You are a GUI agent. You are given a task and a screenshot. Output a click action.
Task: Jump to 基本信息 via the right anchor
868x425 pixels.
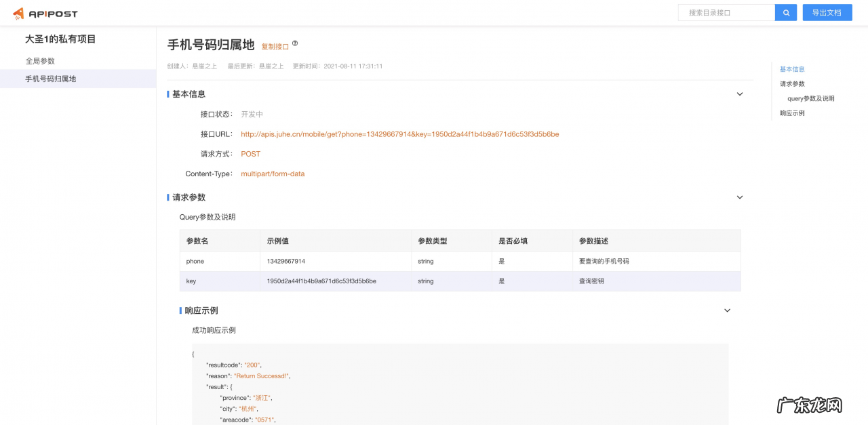coord(791,68)
